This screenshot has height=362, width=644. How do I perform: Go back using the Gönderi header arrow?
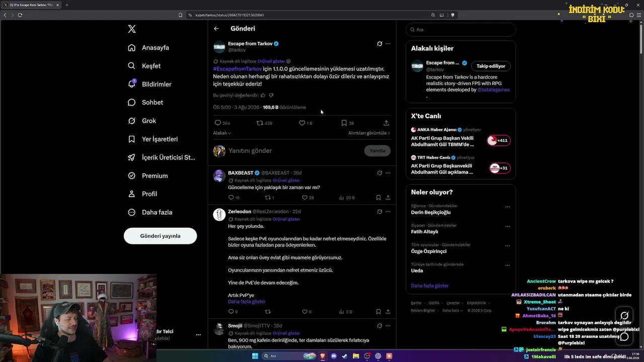click(216, 29)
